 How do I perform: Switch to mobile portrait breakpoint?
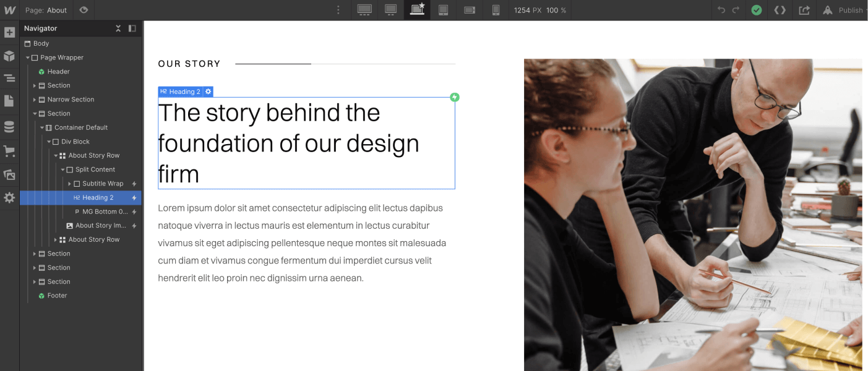(x=496, y=10)
